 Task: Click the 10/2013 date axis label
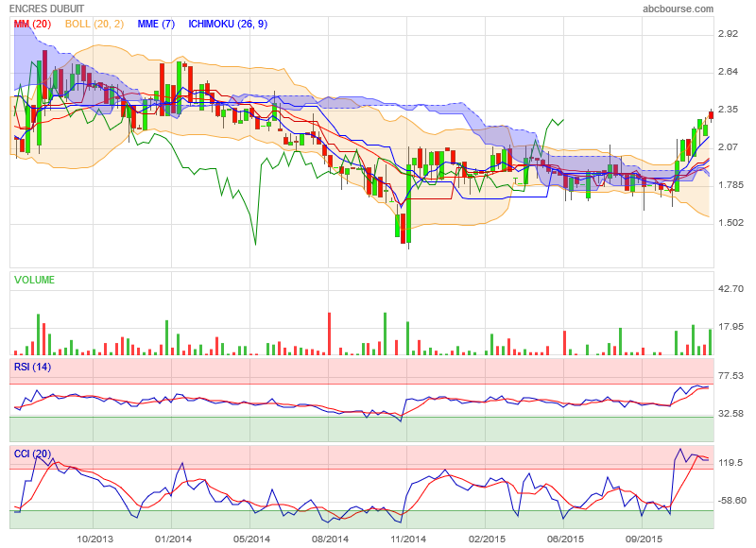(94, 539)
